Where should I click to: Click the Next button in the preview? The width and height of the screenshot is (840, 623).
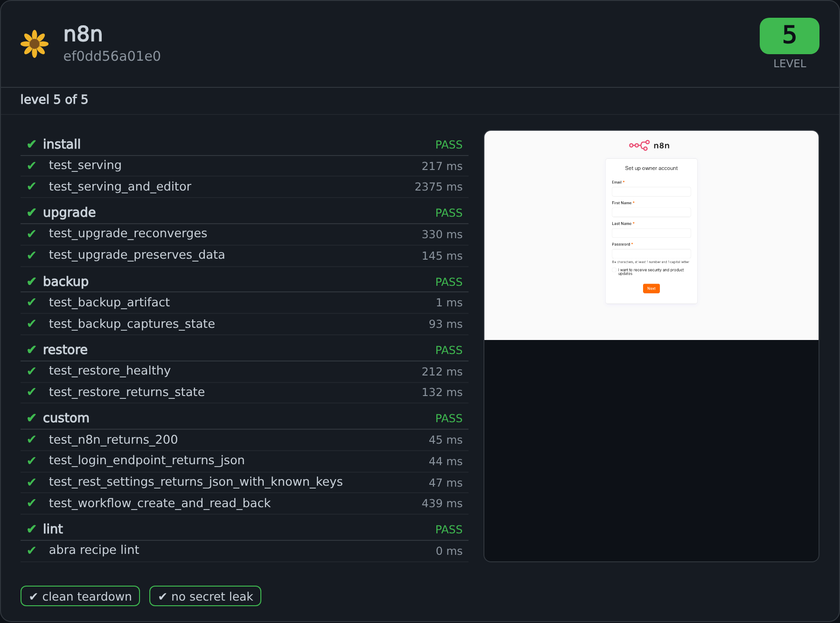651,289
